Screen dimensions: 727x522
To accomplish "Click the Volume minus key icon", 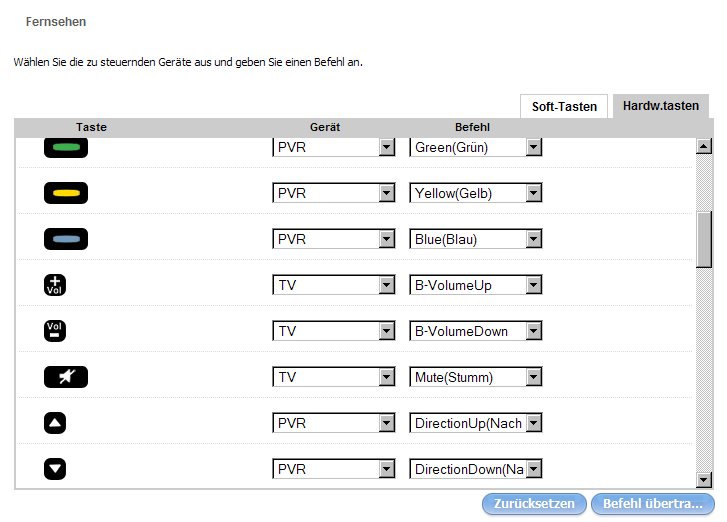I will (55, 331).
